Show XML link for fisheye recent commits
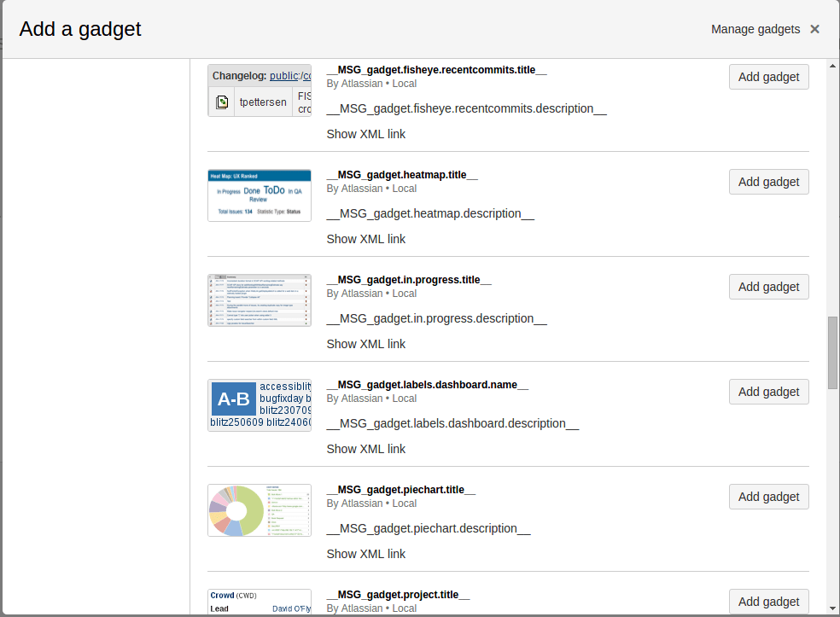The width and height of the screenshot is (840, 617). pos(365,134)
